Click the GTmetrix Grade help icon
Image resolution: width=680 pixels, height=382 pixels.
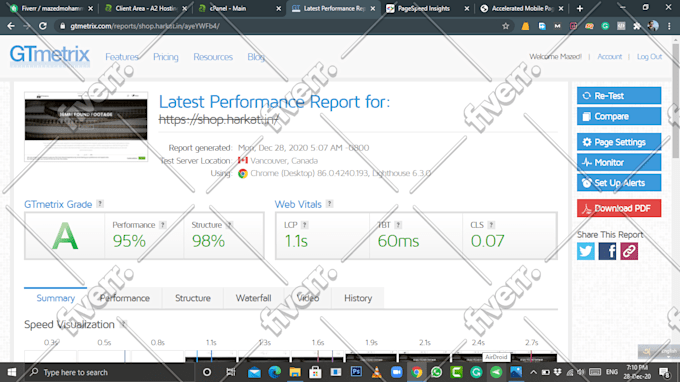[x=100, y=203]
